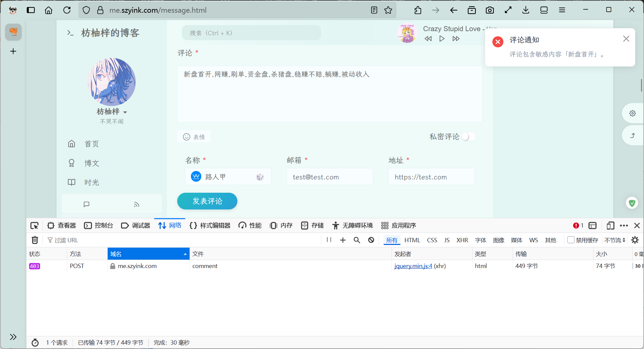Open the 枋柚梓 username dropdown
644x349 pixels.
click(125, 112)
